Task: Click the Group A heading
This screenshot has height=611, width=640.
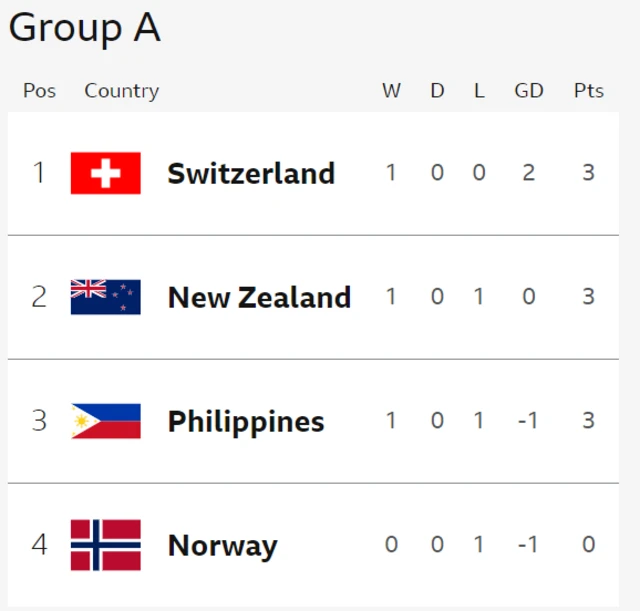Action: [x=84, y=28]
